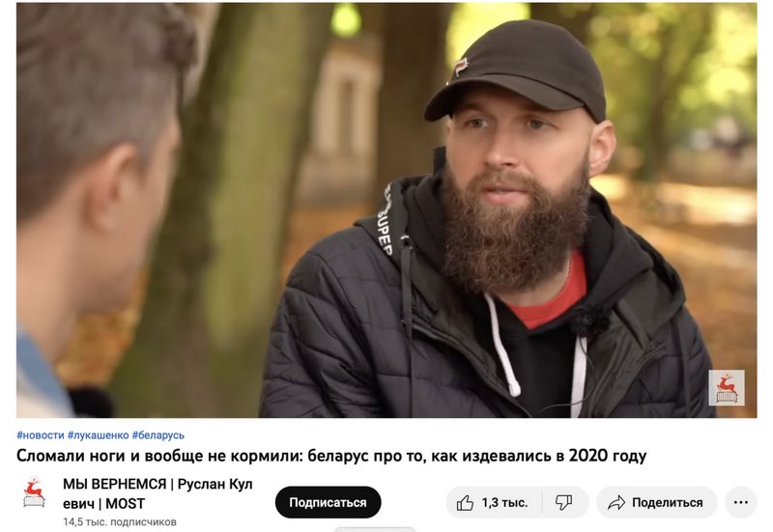Open channel via the deer avatar icon

pos(34,492)
